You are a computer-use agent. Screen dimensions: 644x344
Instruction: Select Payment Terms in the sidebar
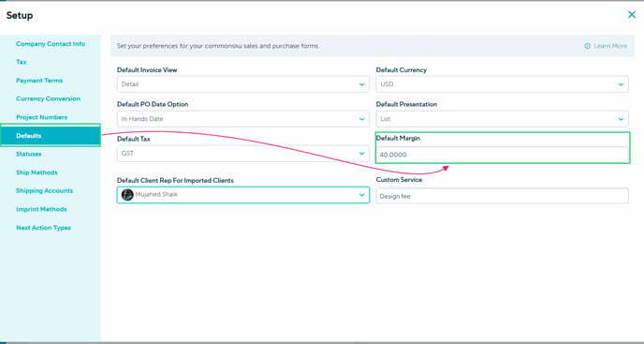39,81
